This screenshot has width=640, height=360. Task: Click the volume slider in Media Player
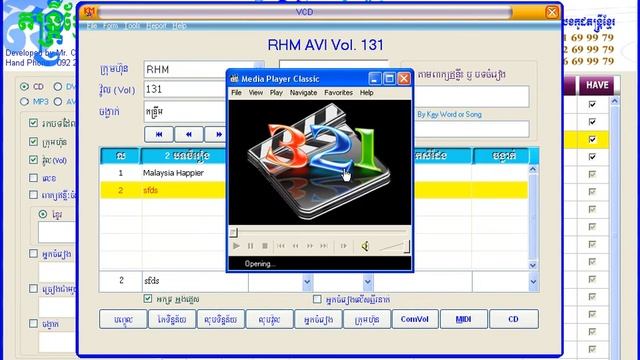pos(394,247)
